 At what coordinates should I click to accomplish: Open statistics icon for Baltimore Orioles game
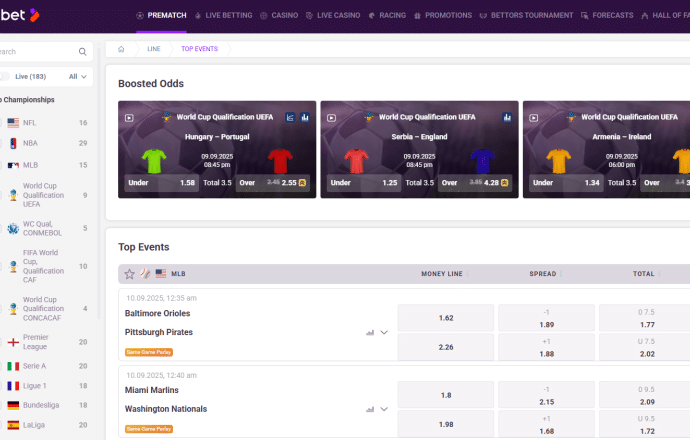[x=370, y=332]
